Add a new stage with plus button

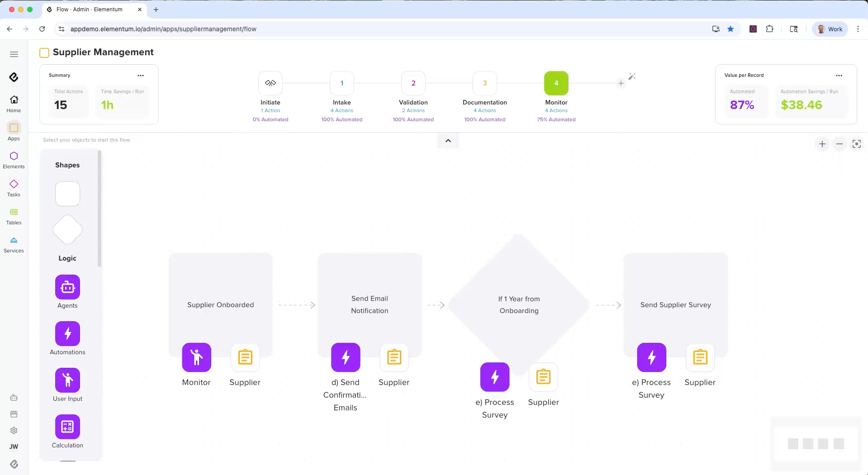tap(621, 83)
